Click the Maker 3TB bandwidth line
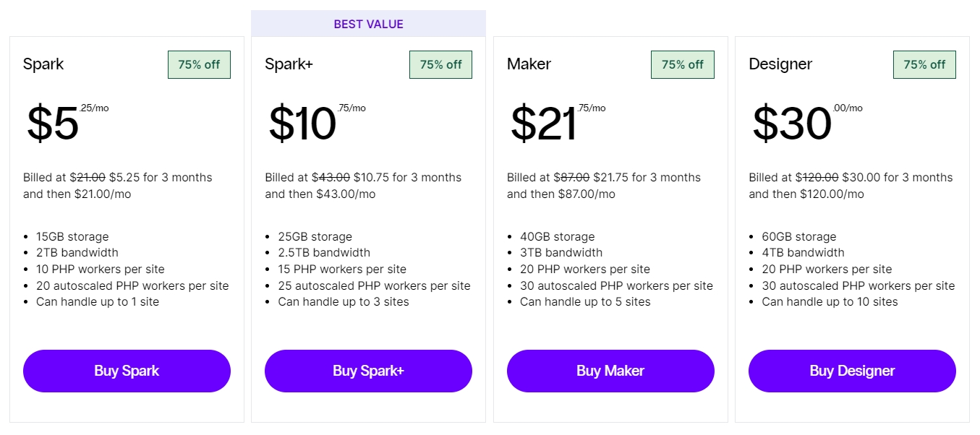Screen dimensions: 980x435 click(x=561, y=252)
